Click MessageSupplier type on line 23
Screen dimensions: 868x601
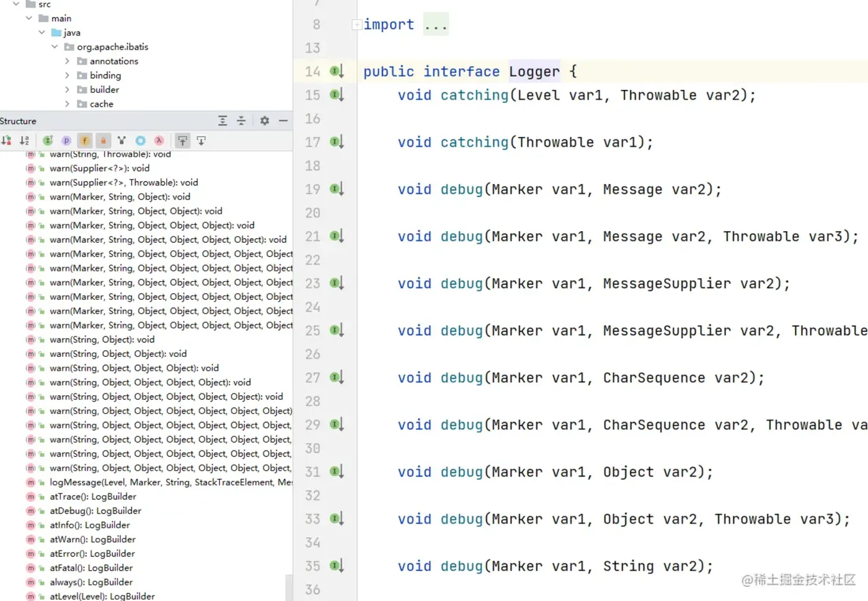click(667, 284)
